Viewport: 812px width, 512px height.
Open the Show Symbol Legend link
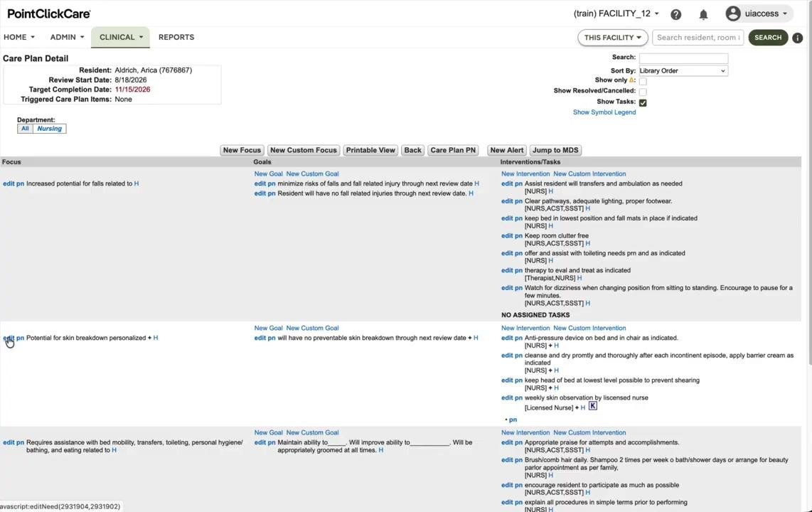coord(604,112)
